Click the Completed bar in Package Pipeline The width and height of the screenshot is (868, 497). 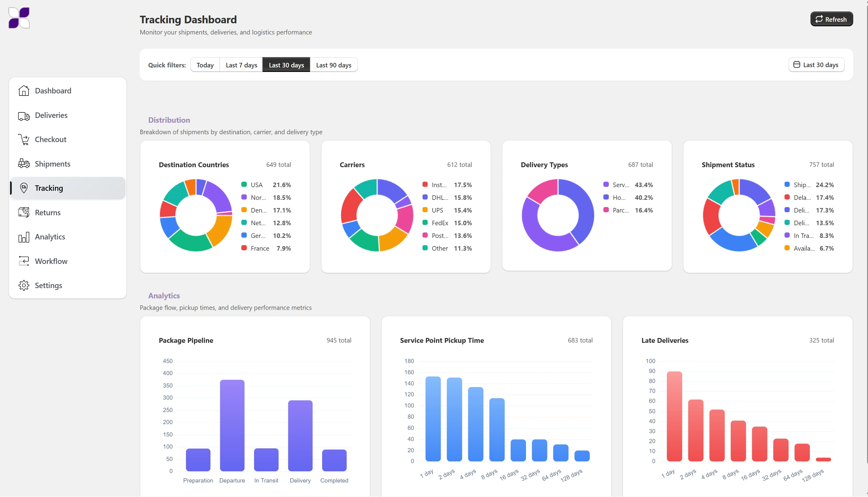334,460
